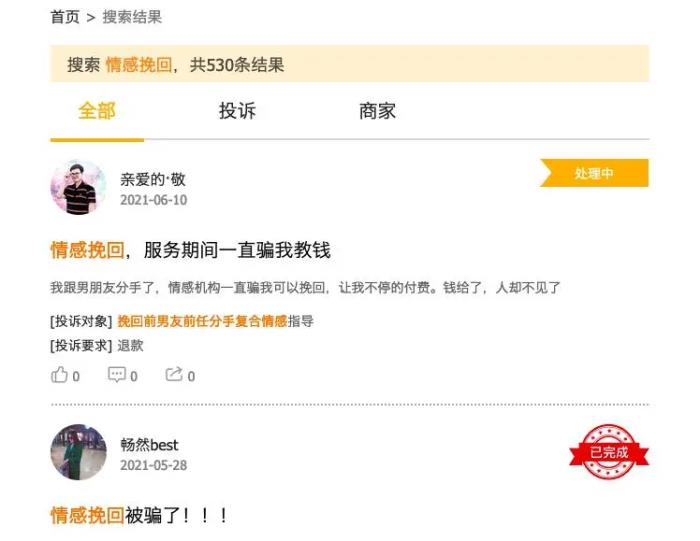This screenshot has width=700, height=541.
Task: Click username 畅然best
Action: click(149, 445)
